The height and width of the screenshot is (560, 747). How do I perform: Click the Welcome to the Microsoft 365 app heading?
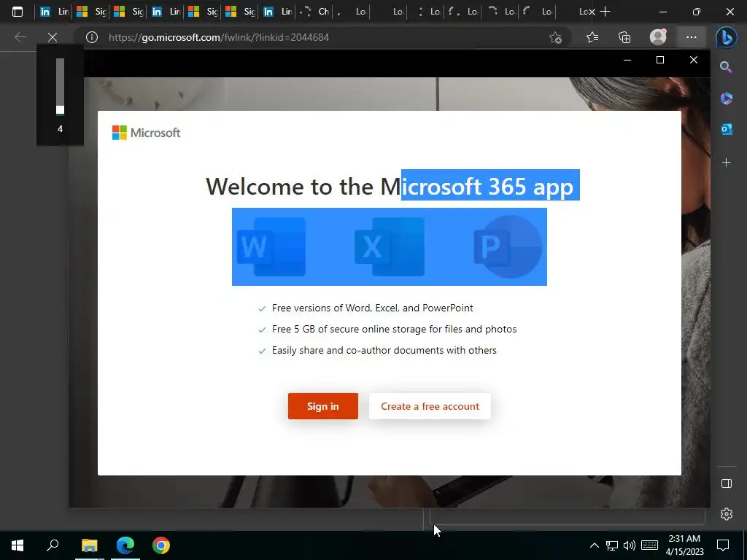point(390,186)
